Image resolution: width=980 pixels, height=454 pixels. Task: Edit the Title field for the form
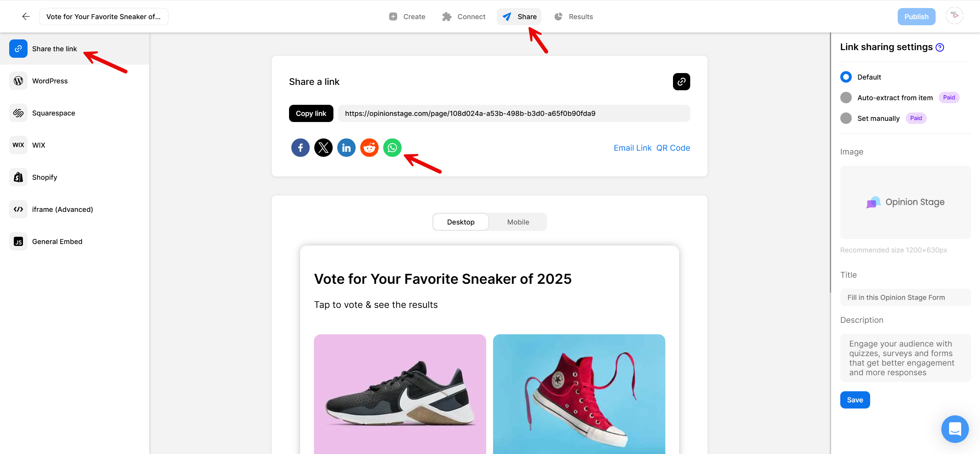[x=905, y=297]
